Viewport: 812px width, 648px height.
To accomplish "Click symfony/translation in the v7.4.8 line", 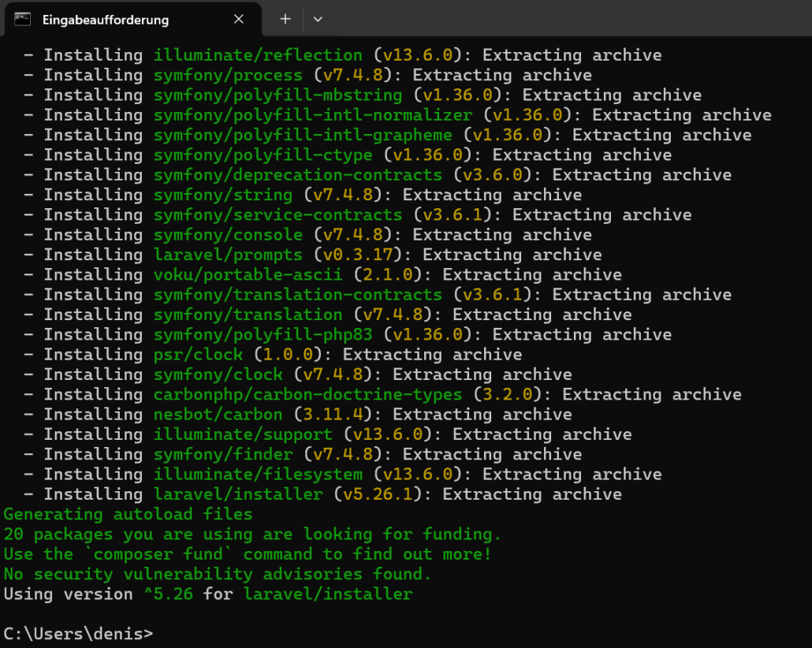I will click(x=248, y=315).
